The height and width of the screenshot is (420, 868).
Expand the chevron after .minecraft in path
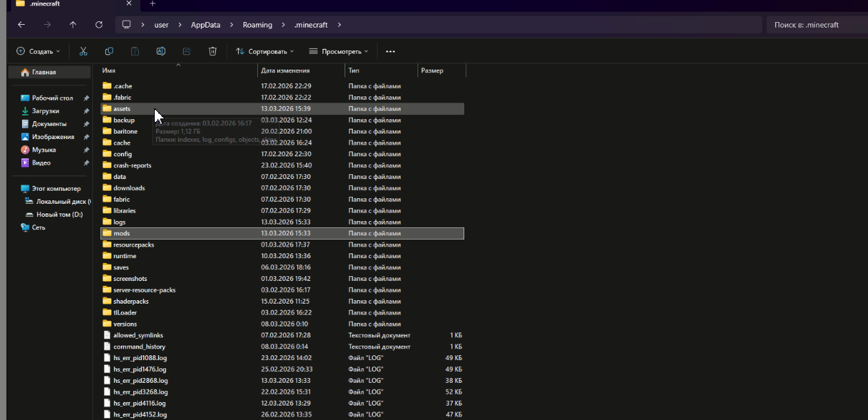pos(339,25)
